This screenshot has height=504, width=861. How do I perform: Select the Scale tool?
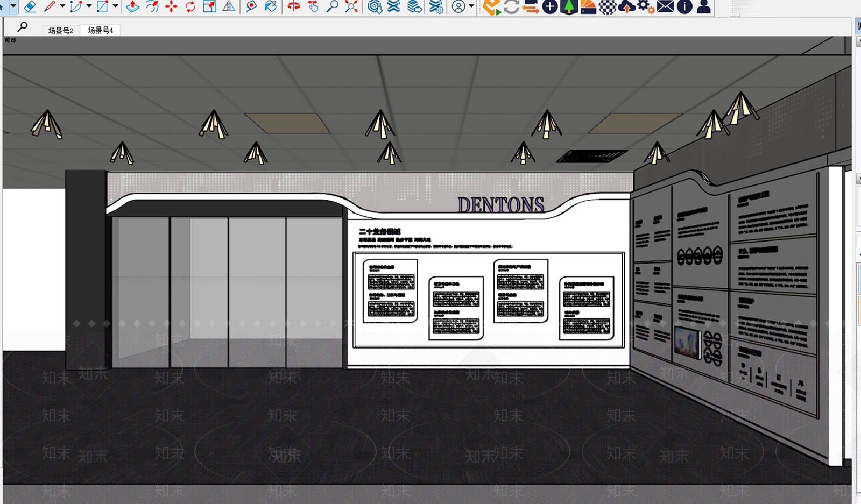coord(209,6)
